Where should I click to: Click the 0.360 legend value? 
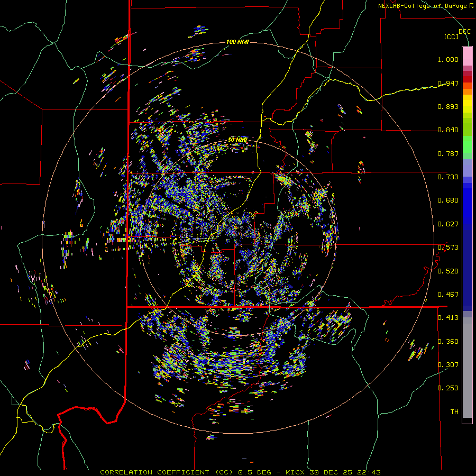(x=448, y=342)
